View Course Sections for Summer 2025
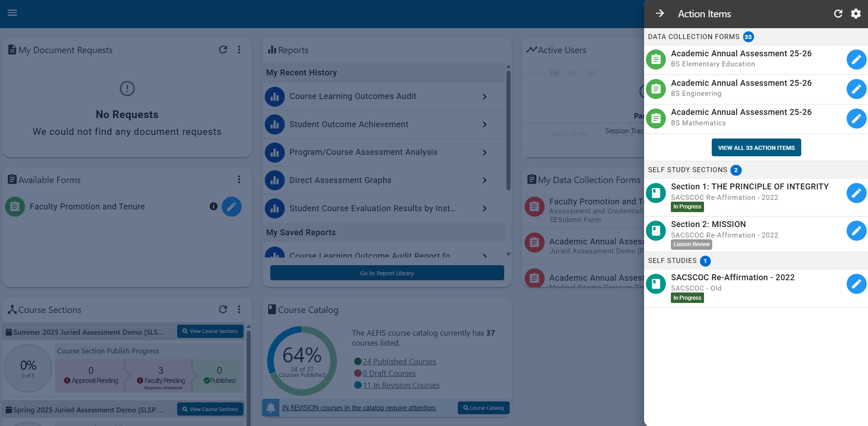Image resolution: width=868 pixels, height=426 pixels. [210, 331]
